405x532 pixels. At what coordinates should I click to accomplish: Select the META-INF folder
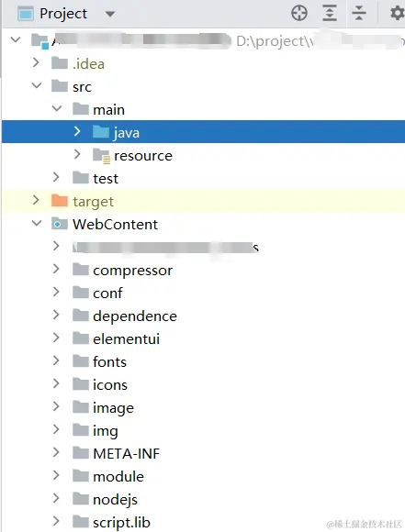126,453
